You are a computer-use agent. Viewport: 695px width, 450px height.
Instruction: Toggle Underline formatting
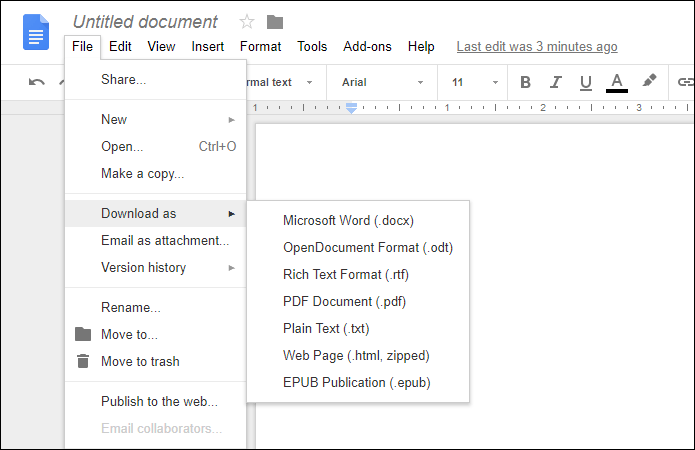(586, 83)
